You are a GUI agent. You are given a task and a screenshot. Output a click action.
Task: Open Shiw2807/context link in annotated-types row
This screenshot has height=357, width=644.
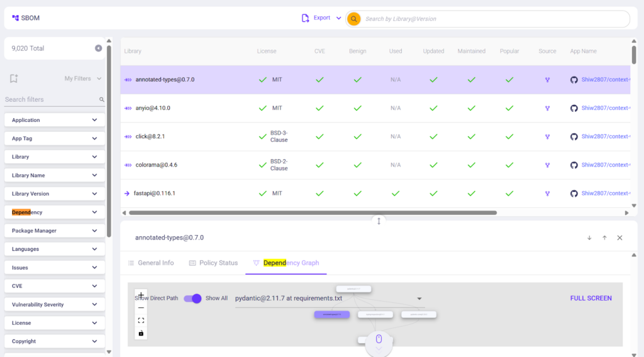click(606, 80)
